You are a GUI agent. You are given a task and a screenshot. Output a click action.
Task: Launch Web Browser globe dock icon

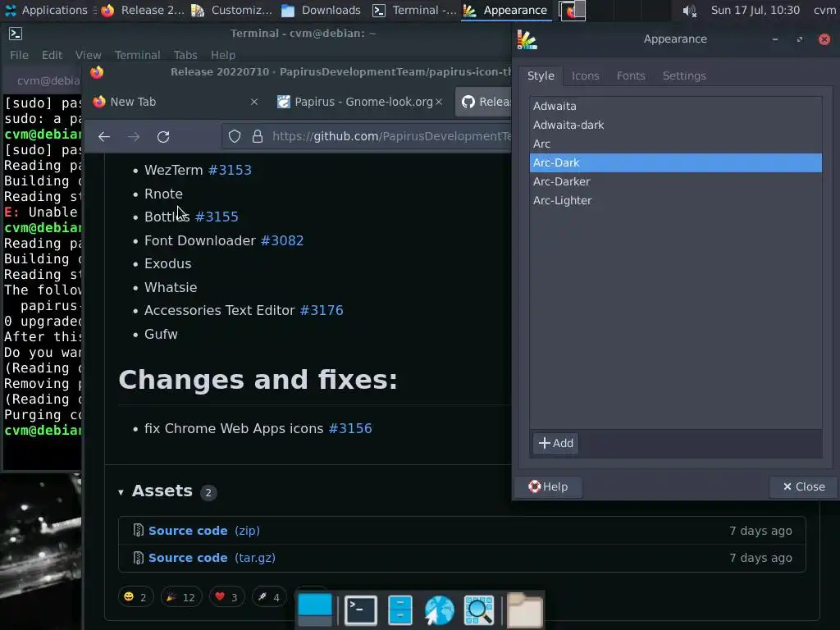[x=440, y=610]
